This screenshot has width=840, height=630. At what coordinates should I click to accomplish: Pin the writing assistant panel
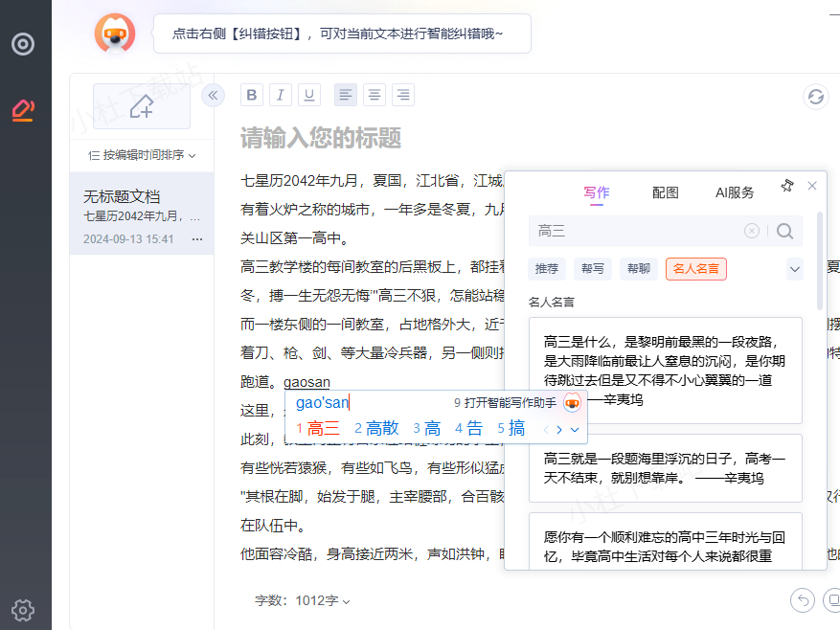(x=787, y=186)
